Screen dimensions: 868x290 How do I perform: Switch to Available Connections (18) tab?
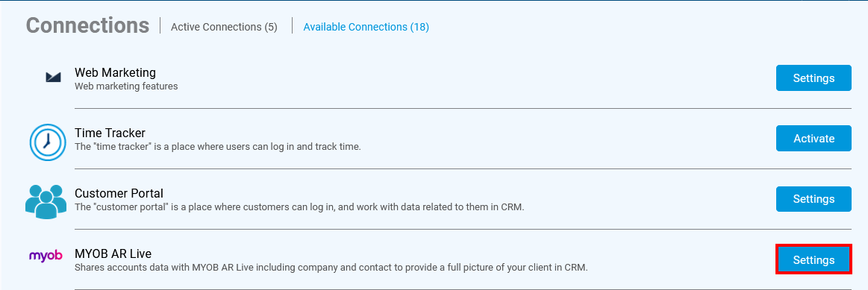tap(366, 27)
